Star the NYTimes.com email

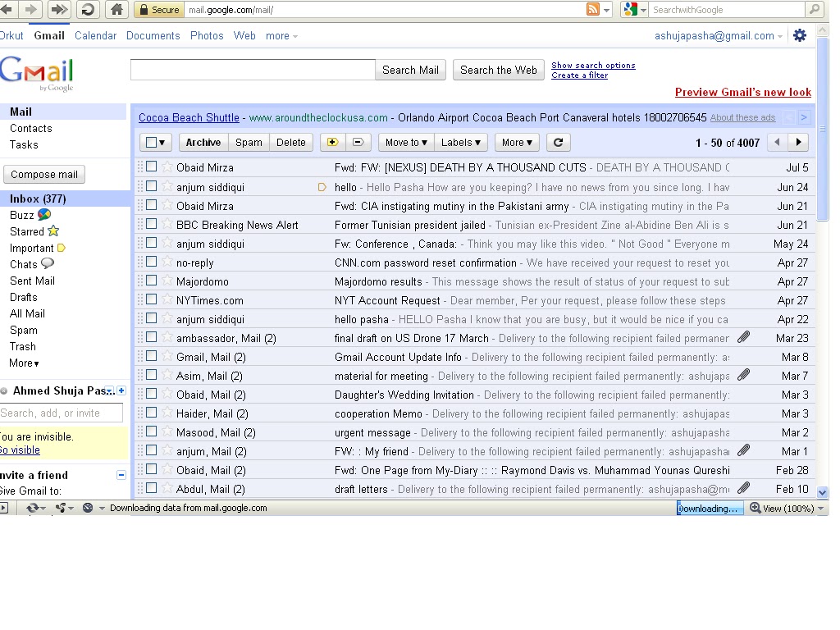pos(167,299)
